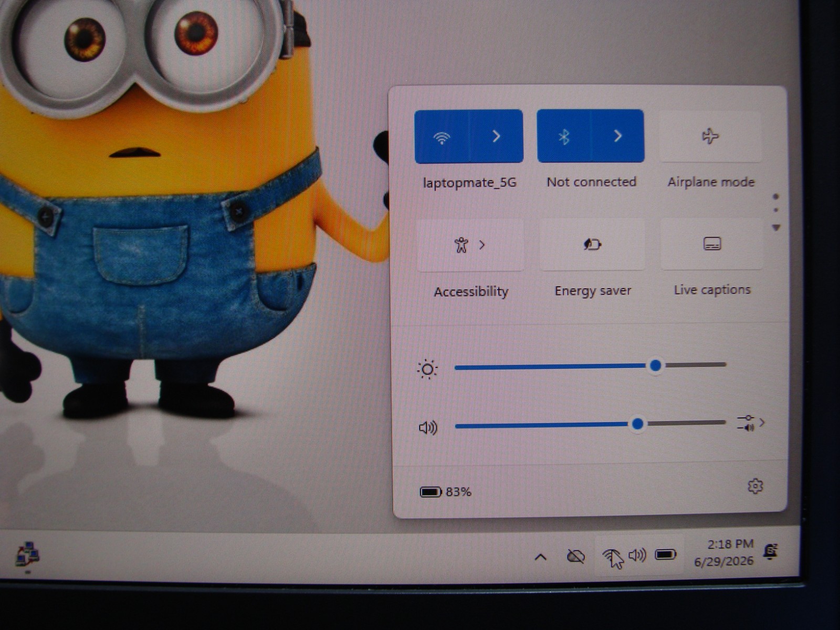
Task: Toggle the Wi-Fi button off
Action: coord(442,137)
